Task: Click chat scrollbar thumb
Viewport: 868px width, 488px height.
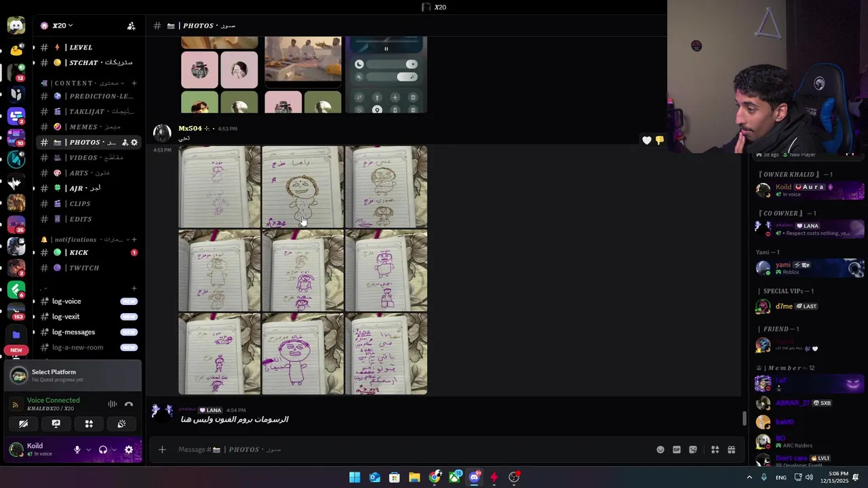Action: tap(744, 419)
